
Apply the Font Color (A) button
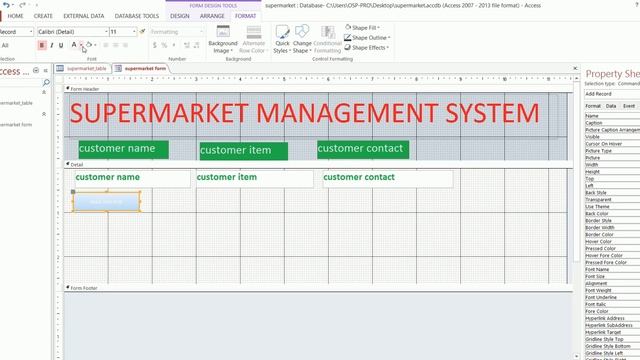click(74, 45)
